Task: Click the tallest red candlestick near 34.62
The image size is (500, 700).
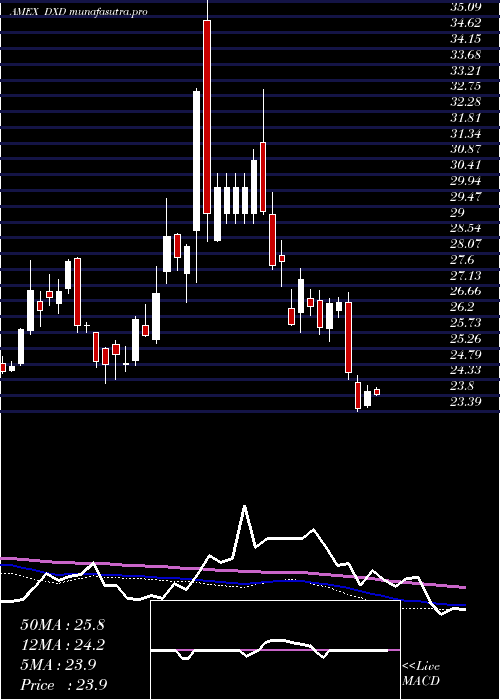Action: [x=207, y=117]
